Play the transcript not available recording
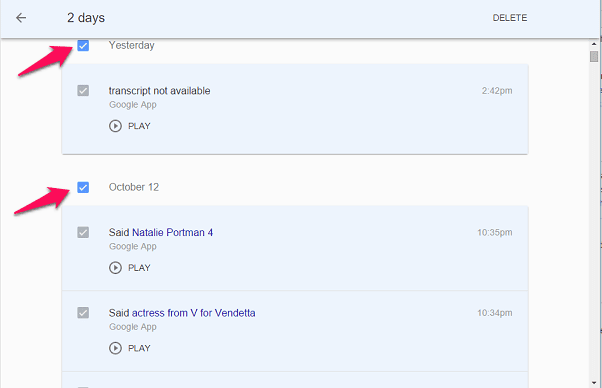Screen dimensions: 602x388 130,126
